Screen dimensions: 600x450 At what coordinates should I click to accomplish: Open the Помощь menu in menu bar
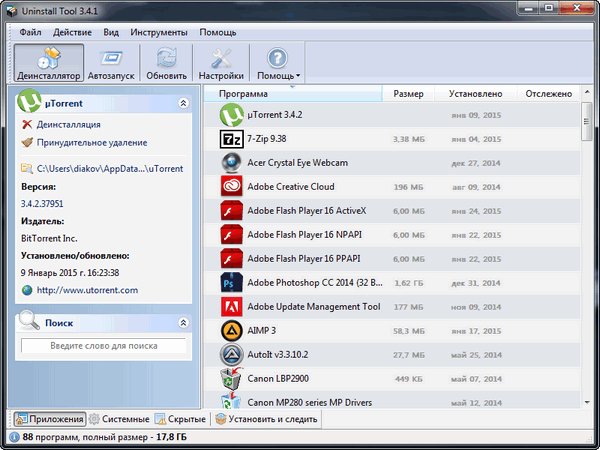pyautogui.click(x=218, y=33)
